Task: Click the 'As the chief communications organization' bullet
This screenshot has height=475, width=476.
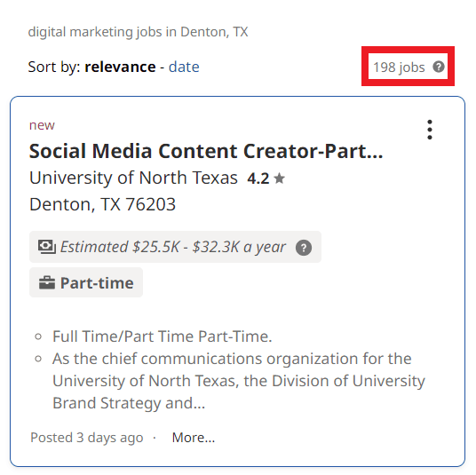Action: click(x=239, y=381)
